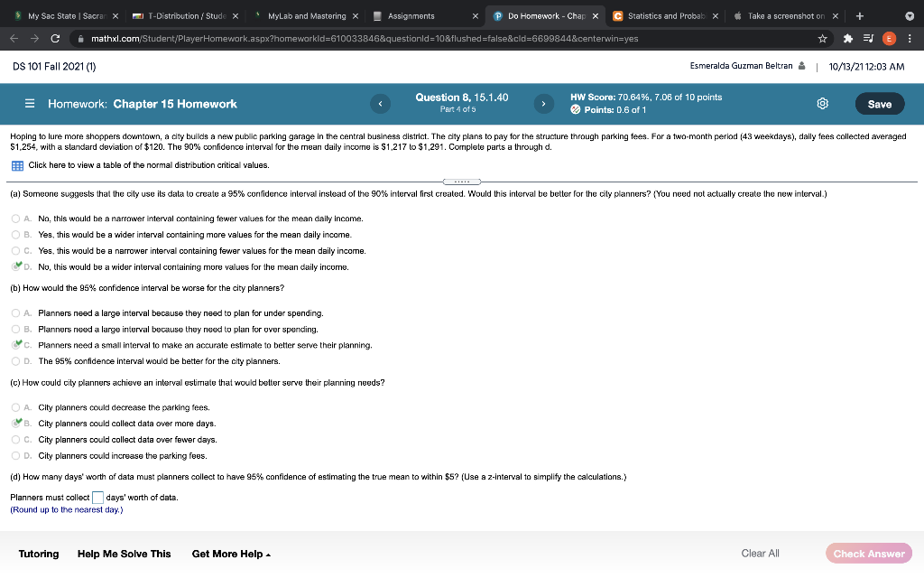Switch to Take a screenshot tab

point(785,16)
